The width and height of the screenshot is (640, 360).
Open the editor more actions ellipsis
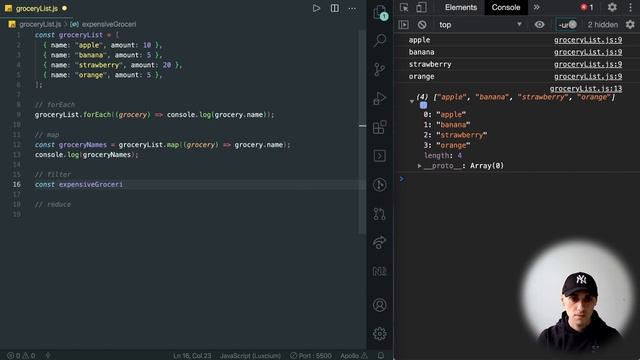click(352, 8)
